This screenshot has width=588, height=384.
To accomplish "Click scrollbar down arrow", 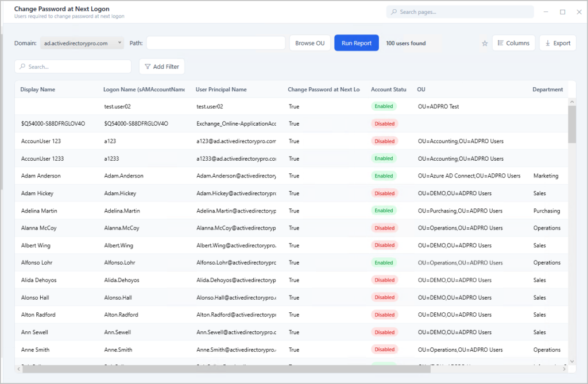I will click(572, 361).
